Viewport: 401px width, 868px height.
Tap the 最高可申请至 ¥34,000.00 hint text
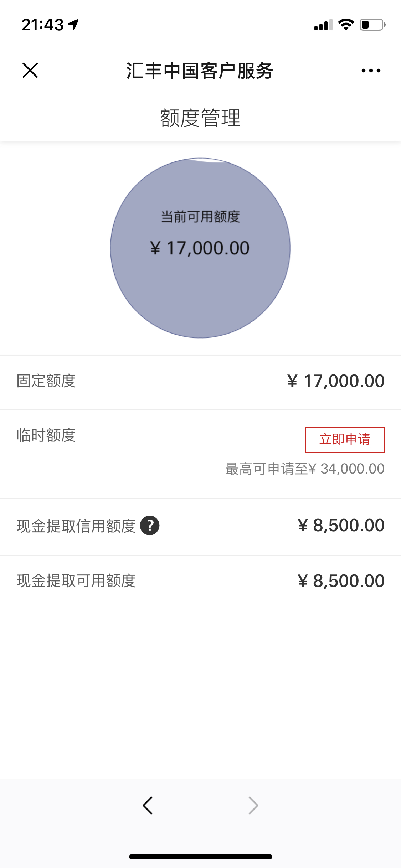(305, 469)
